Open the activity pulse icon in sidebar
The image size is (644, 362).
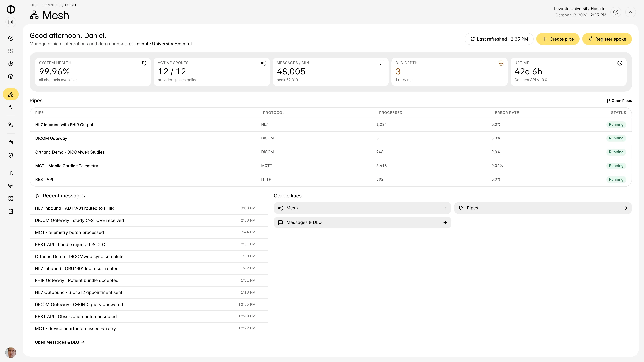[11, 107]
